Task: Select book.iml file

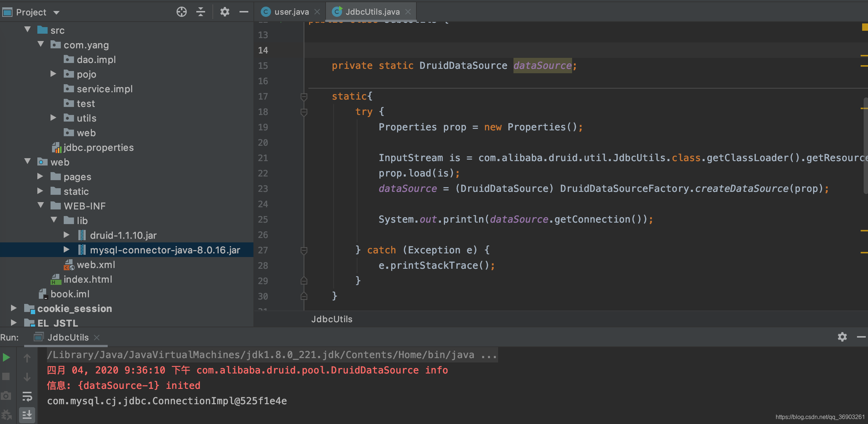Action: coord(70,294)
